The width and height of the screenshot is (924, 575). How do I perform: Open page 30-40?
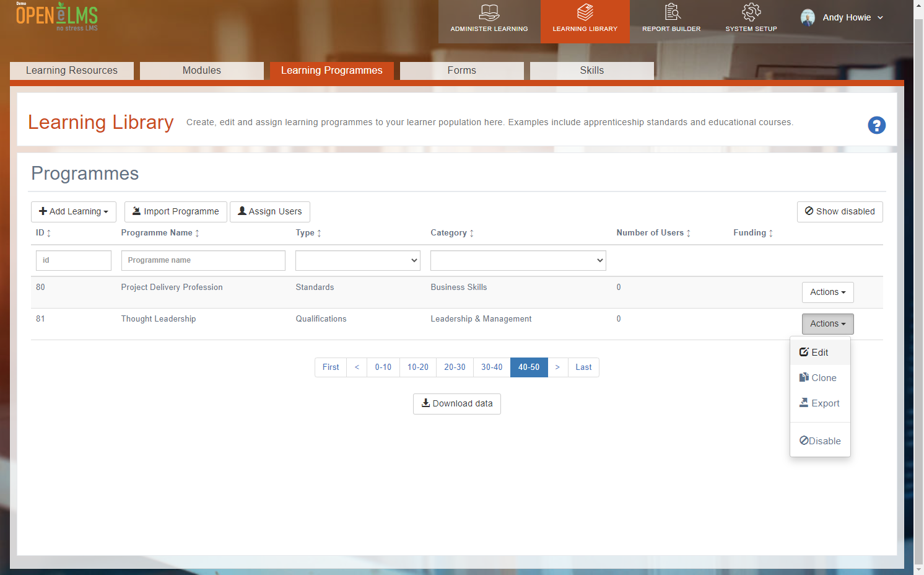(x=492, y=367)
